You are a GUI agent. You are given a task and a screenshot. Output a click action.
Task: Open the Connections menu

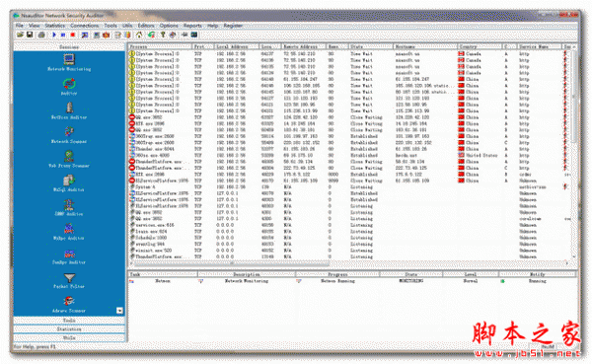(85, 26)
